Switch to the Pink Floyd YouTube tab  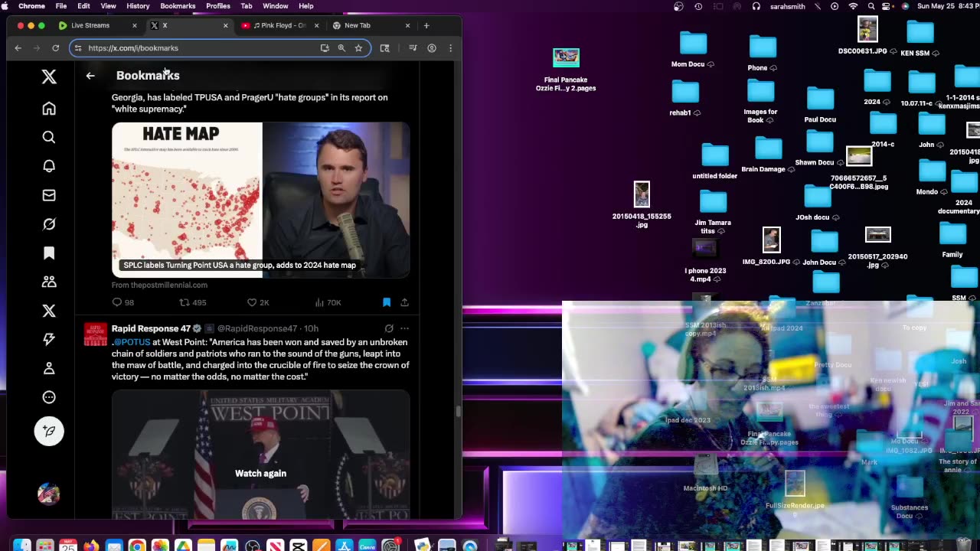(279, 25)
